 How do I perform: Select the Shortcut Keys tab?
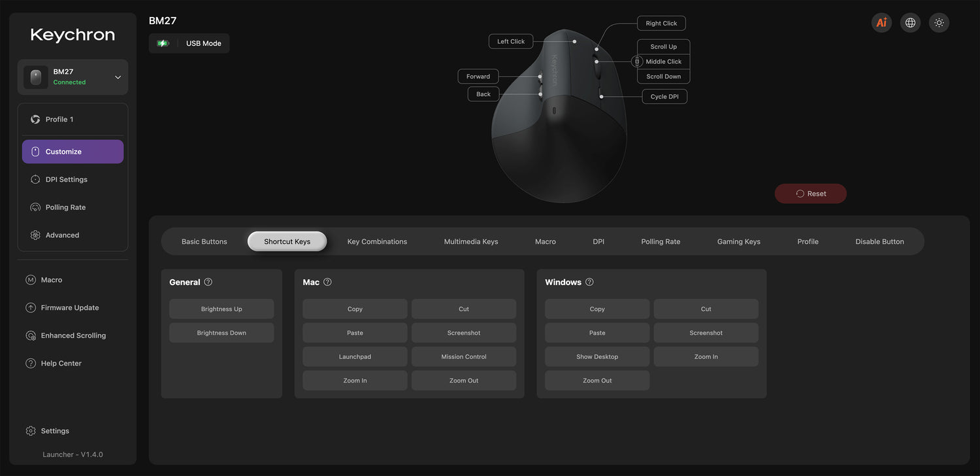pyautogui.click(x=287, y=241)
